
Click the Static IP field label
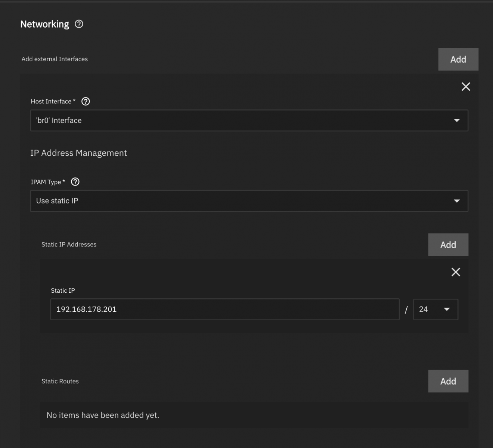point(63,290)
